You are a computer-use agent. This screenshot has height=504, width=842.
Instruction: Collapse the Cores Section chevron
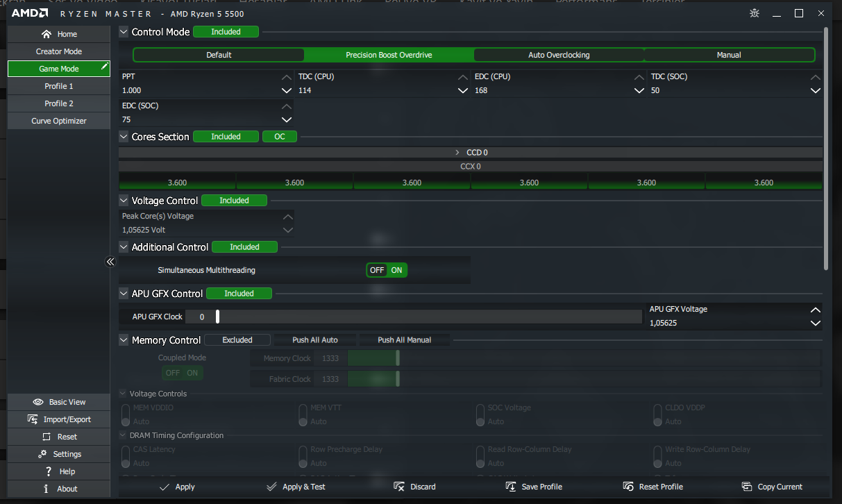(x=124, y=137)
